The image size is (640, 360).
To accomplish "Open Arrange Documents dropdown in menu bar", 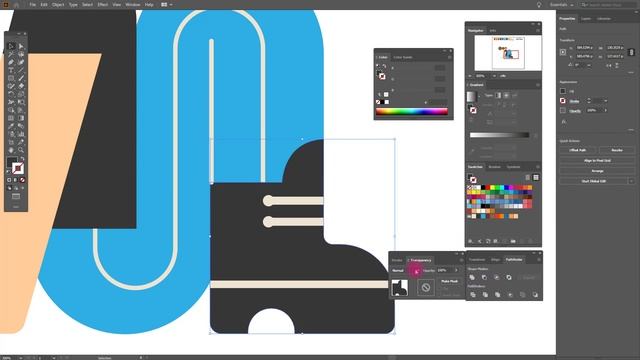I will [166, 4].
